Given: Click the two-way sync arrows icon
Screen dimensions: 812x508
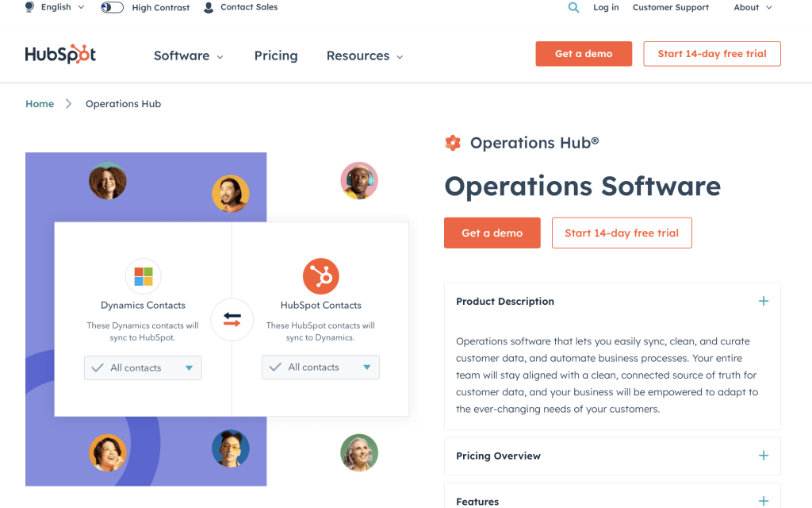Looking at the screenshot, I should tap(232, 319).
